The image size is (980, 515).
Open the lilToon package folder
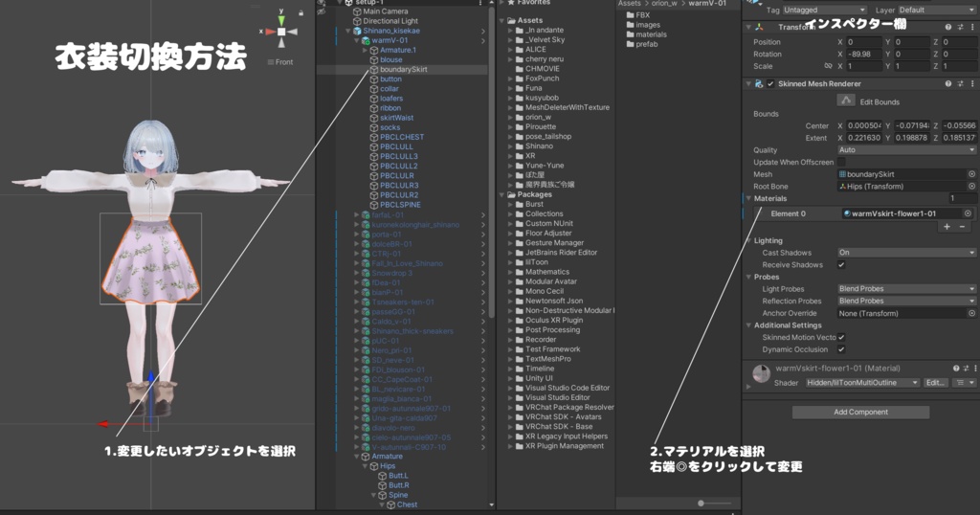tap(536, 262)
